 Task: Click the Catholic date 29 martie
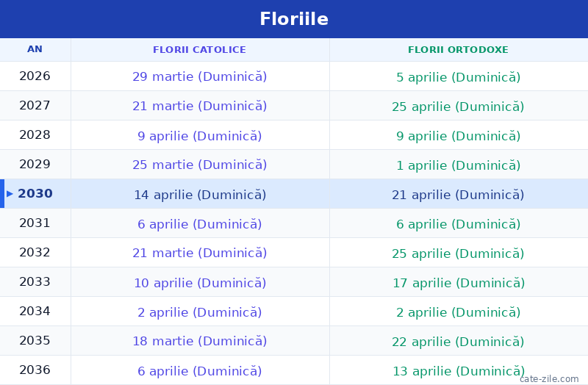point(199,76)
